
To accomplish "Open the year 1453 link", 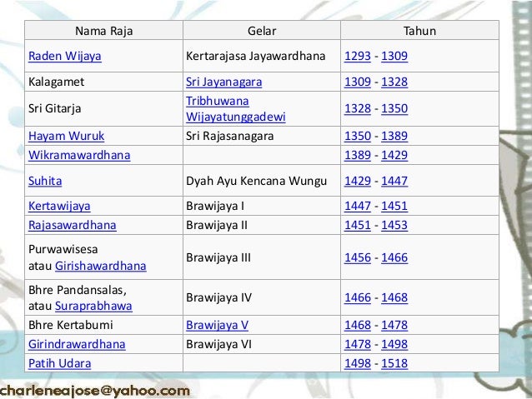I will (394, 225).
